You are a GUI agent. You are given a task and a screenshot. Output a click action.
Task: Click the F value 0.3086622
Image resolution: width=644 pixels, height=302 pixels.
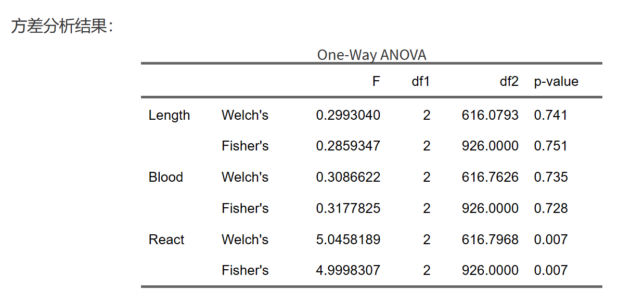[x=348, y=177]
